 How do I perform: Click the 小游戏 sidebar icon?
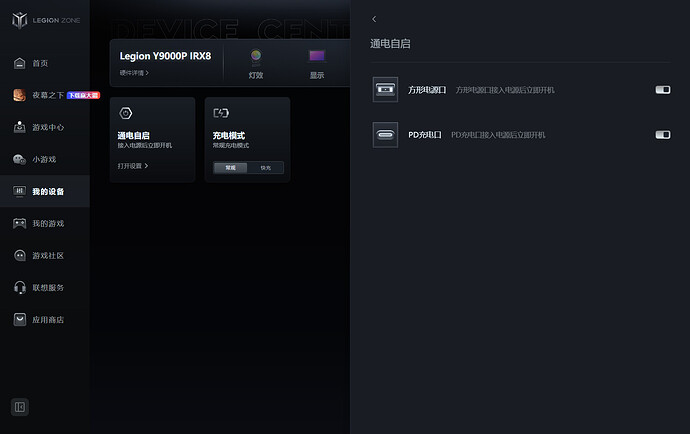(19, 159)
